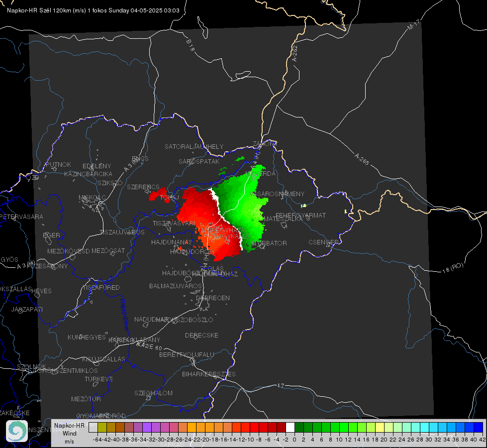Click the teal swirl logo icon

(17, 431)
